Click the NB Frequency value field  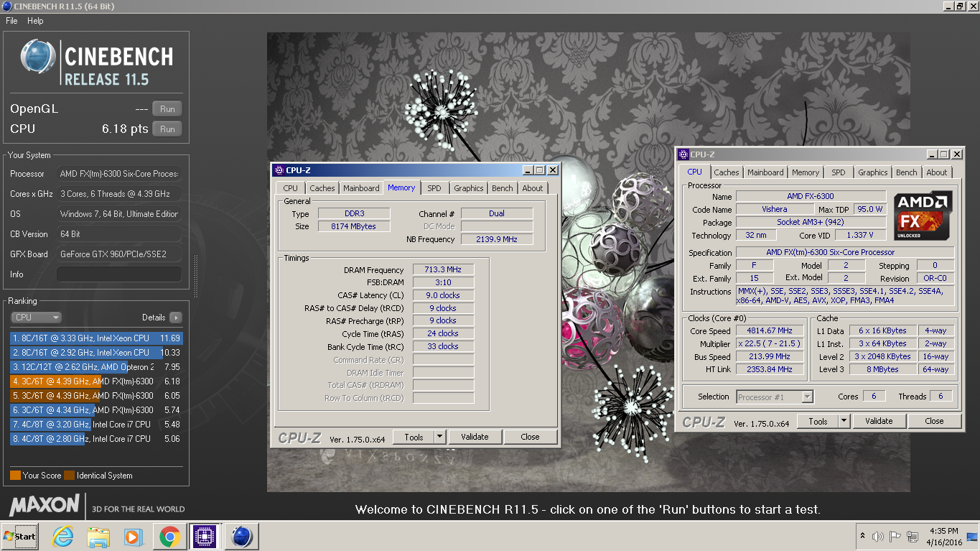[497, 239]
